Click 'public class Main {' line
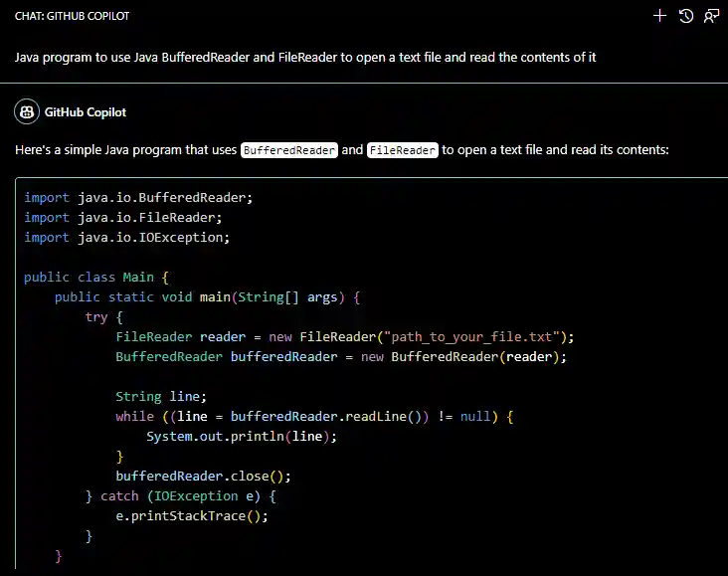The image size is (728, 576). (96, 278)
